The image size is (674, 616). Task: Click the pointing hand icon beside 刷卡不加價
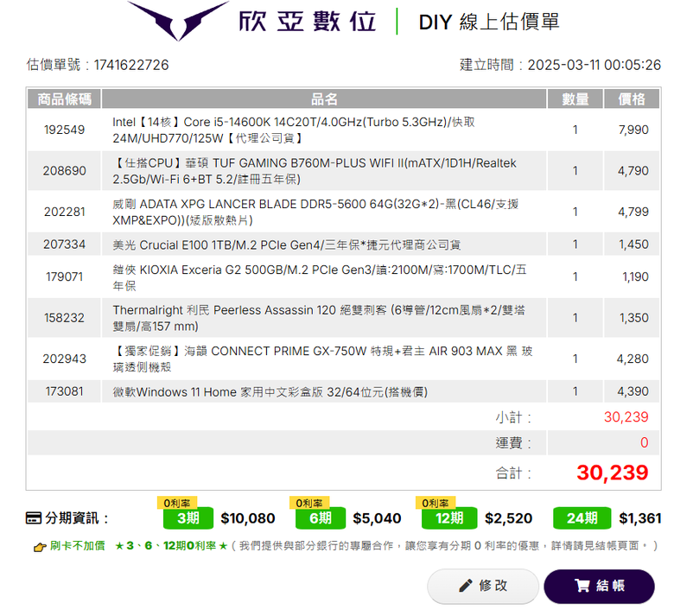[40, 547]
